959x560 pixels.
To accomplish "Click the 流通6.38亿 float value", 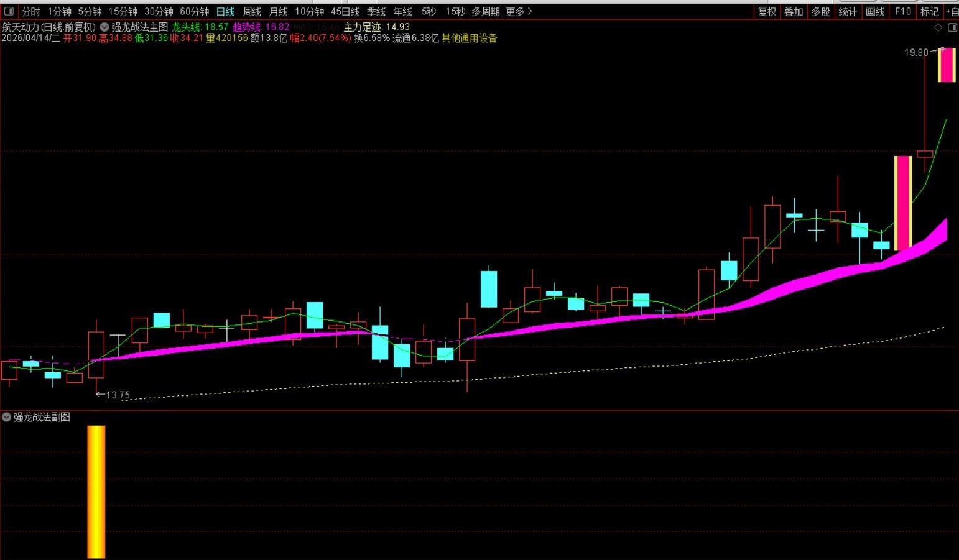I will pyautogui.click(x=415, y=38).
